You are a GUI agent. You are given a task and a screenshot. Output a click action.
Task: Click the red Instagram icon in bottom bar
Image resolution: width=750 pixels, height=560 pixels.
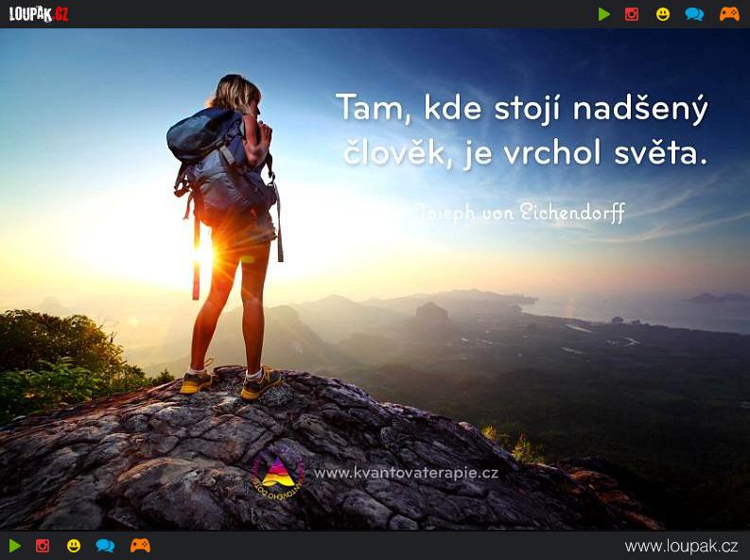[x=43, y=546]
